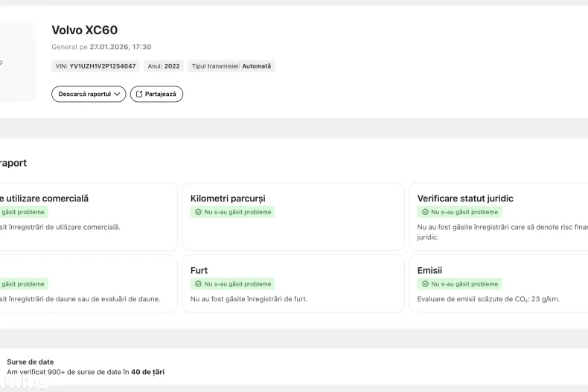This screenshot has height=392, width=588.
Task: Click the checkmark icon under Emisii
Action: click(425, 284)
